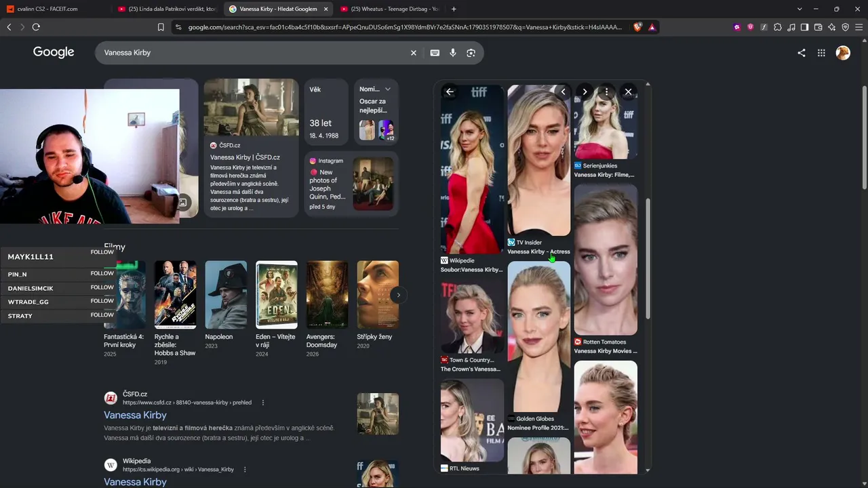
Task: Open Google Lens image search
Action: coord(471,53)
